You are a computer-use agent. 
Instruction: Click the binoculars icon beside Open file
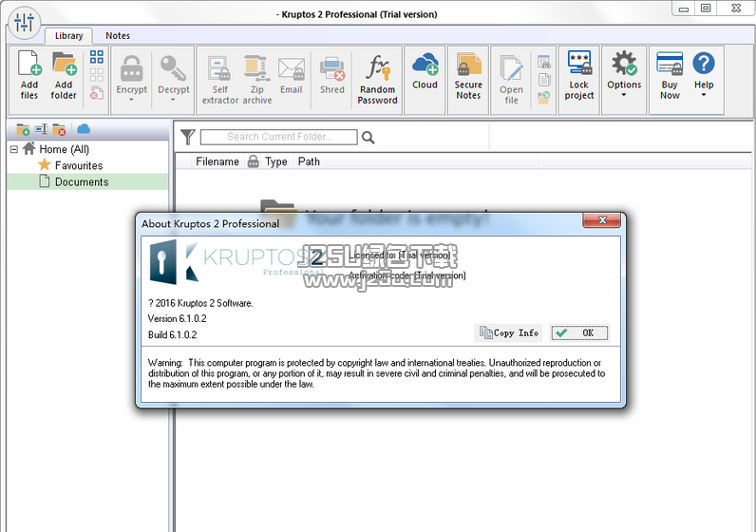click(x=544, y=62)
